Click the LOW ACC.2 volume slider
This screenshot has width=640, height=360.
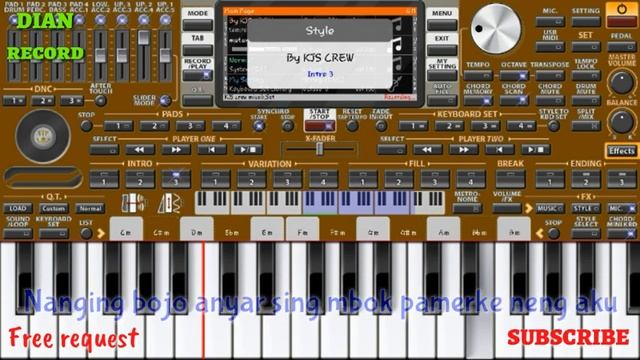pyautogui.click(x=100, y=55)
